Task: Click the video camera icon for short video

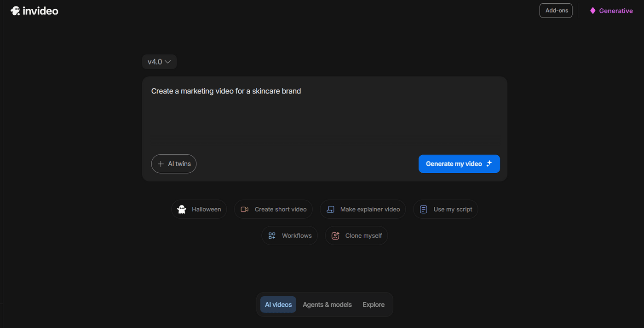Action: [245, 209]
